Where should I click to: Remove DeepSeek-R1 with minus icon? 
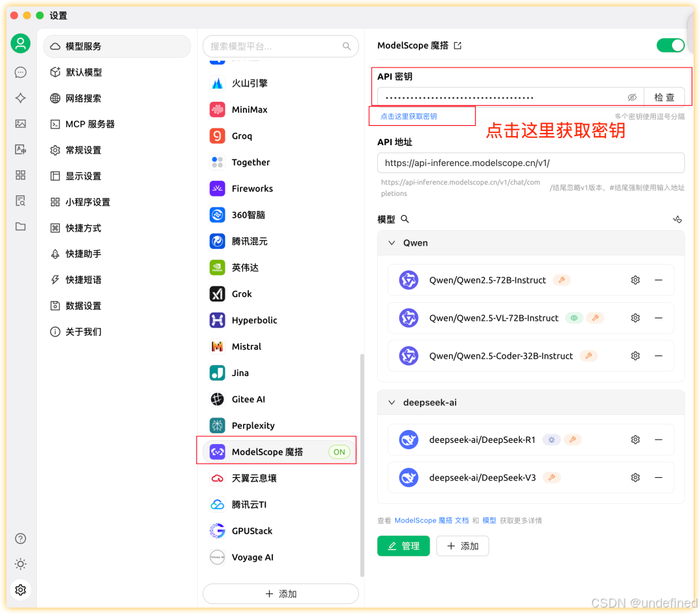click(x=659, y=440)
